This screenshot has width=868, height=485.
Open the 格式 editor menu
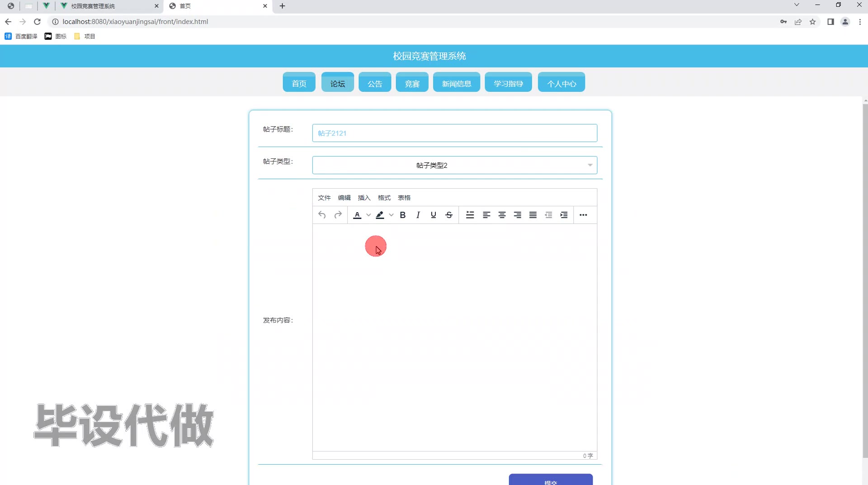click(384, 198)
